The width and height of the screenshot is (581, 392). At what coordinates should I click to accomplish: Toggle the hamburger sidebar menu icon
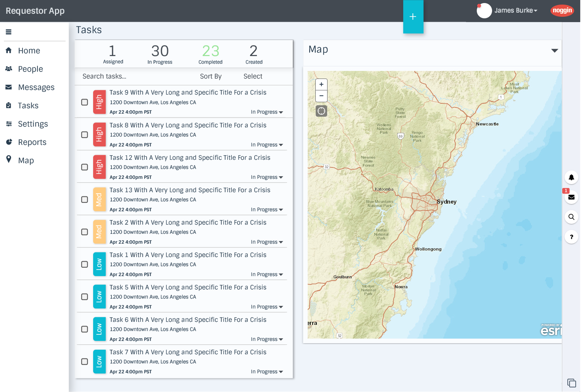(x=8, y=32)
